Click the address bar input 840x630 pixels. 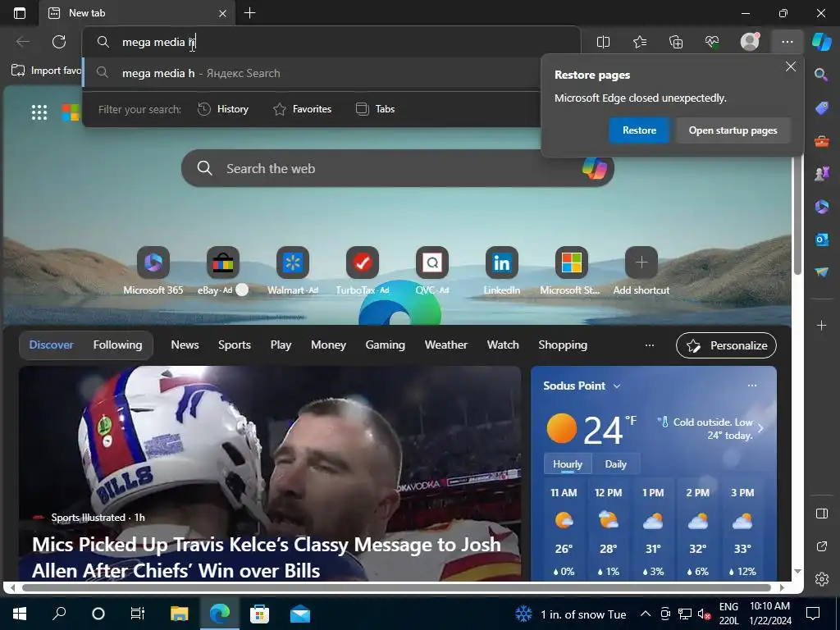coord(331,42)
